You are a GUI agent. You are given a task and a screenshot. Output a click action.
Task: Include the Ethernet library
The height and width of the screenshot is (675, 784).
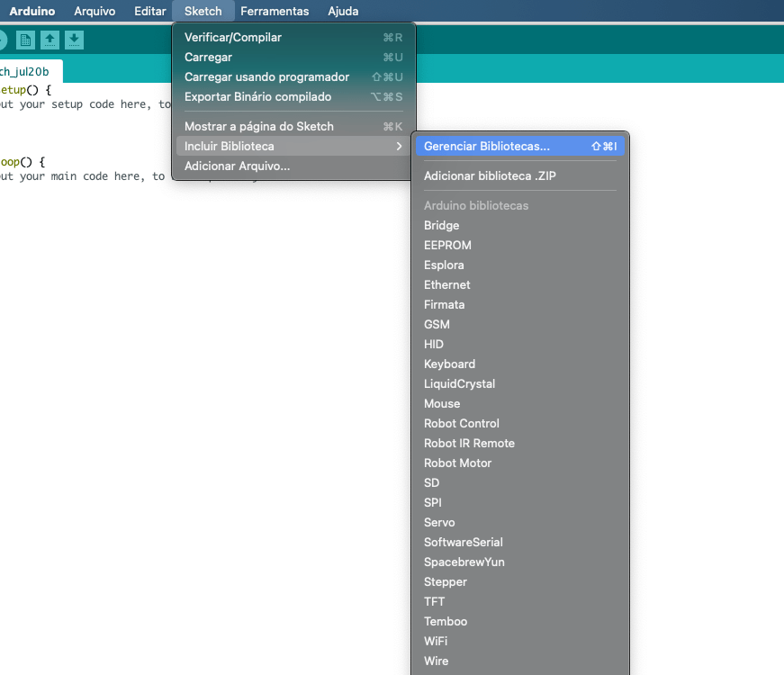[x=520, y=284]
